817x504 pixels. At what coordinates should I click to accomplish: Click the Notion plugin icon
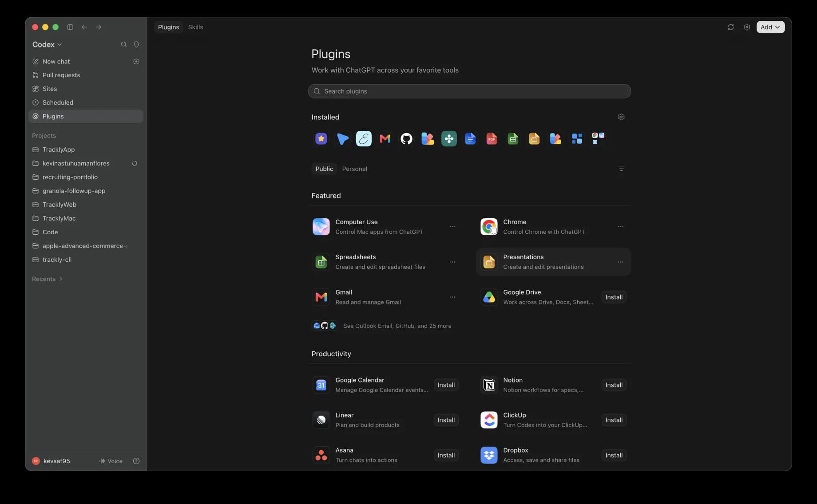coord(489,385)
